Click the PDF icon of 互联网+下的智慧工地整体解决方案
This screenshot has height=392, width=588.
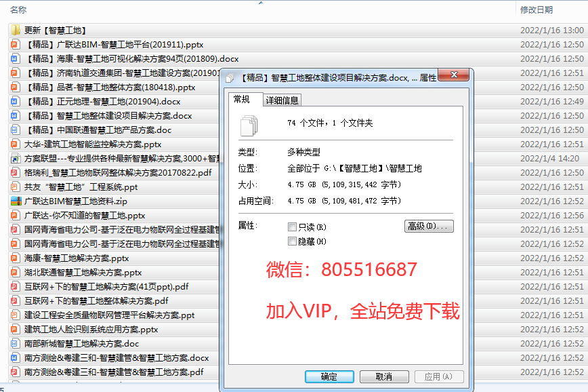(x=15, y=301)
